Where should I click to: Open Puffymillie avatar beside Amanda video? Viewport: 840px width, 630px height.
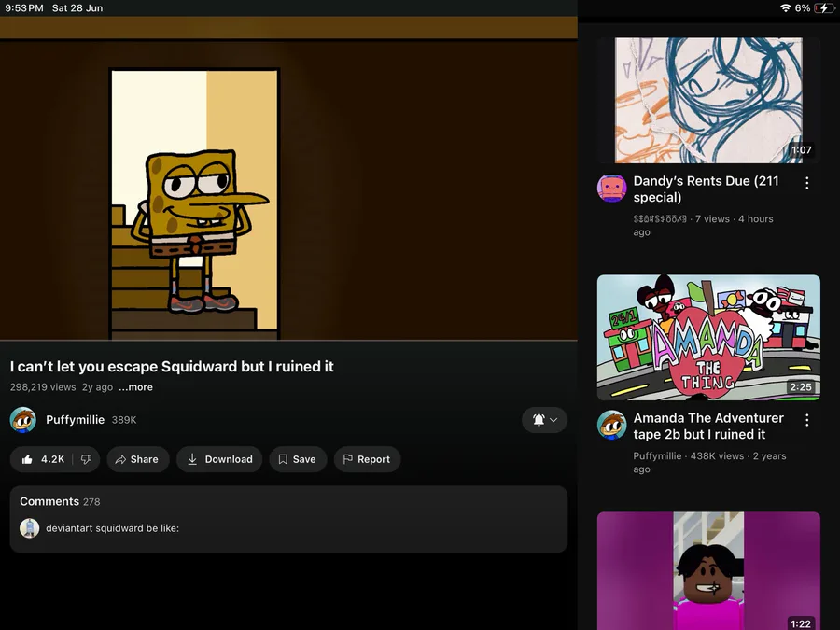611,425
